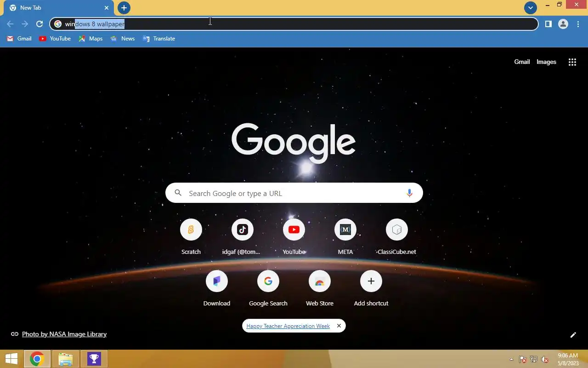Open the Download shortcut
The image size is (588, 368).
coord(217,288)
